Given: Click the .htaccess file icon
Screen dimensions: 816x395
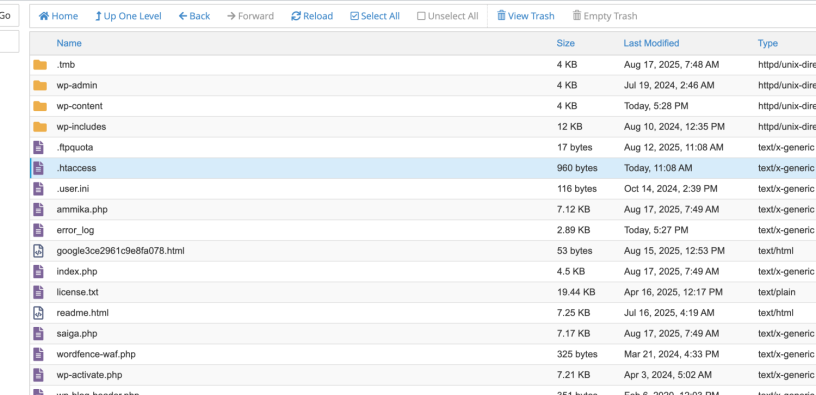Looking at the screenshot, I should [x=39, y=168].
